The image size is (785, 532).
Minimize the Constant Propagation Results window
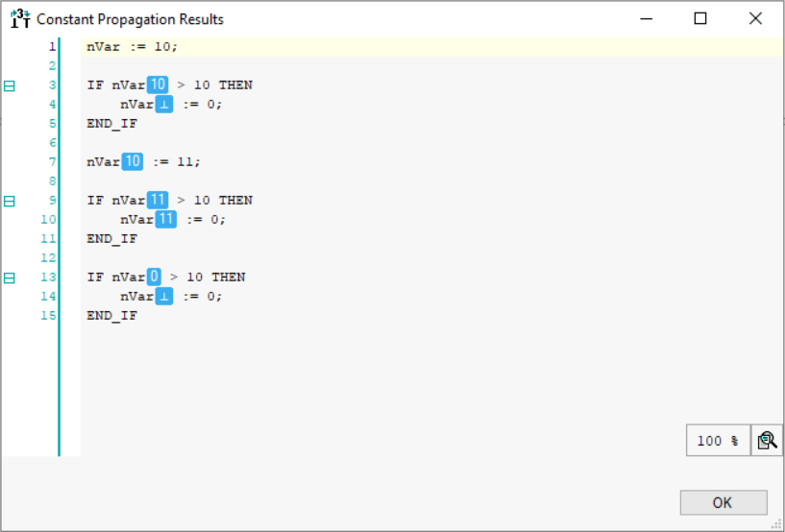coord(647,18)
